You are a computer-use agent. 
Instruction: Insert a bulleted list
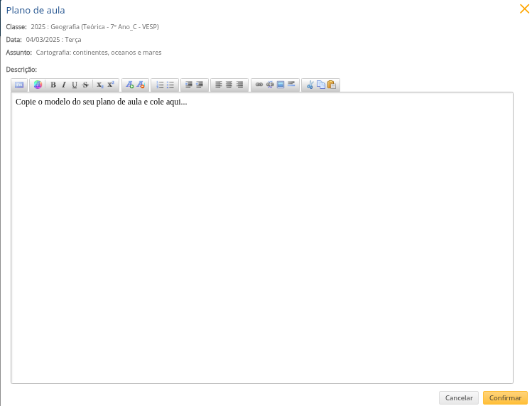tap(170, 85)
